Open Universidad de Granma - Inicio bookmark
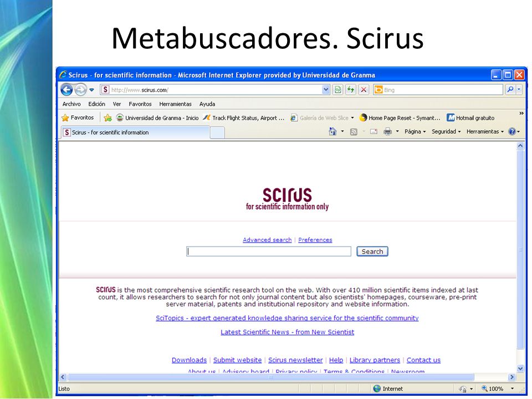 (x=157, y=117)
